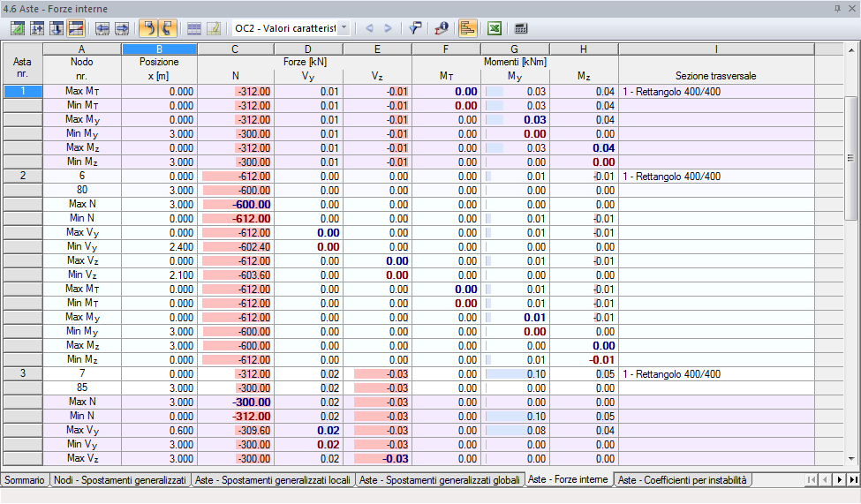This screenshot has width=861, height=504.
Task: Select column header I
Action: point(716,49)
